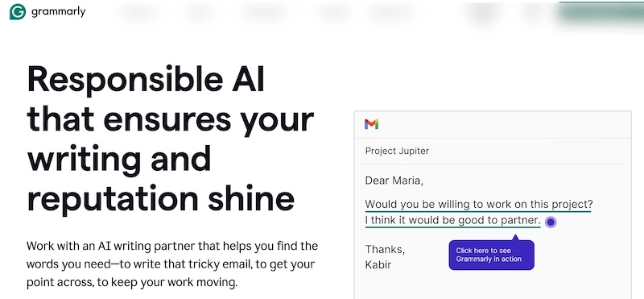Click the first blurred navigation item after the logo
Screen dimensions: 644x299
(x=135, y=12)
